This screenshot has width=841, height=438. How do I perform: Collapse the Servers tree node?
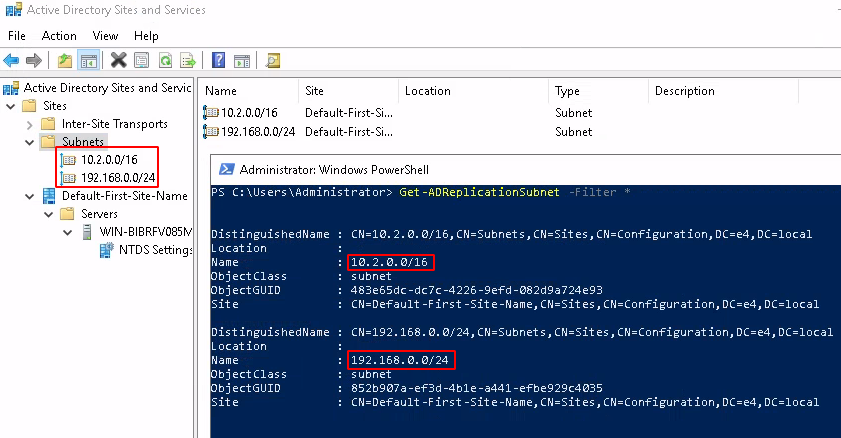[x=48, y=214]
